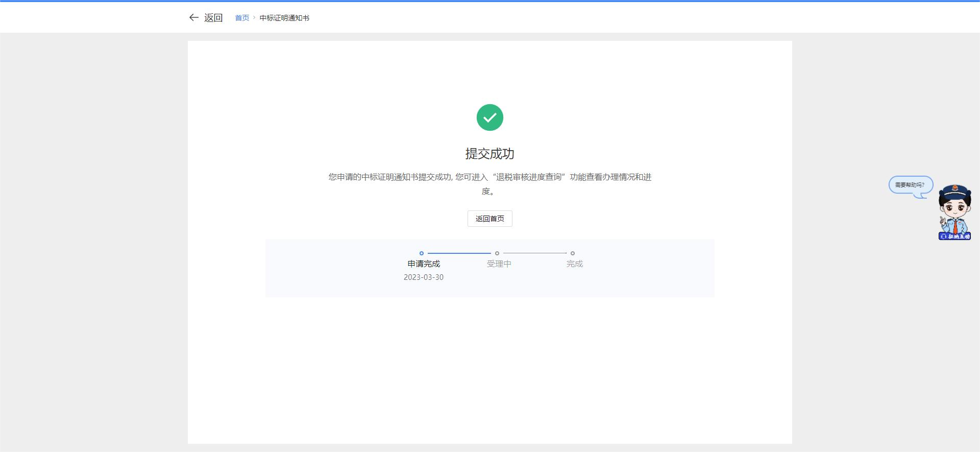Click the 返回 text at top

coord(213,18)
